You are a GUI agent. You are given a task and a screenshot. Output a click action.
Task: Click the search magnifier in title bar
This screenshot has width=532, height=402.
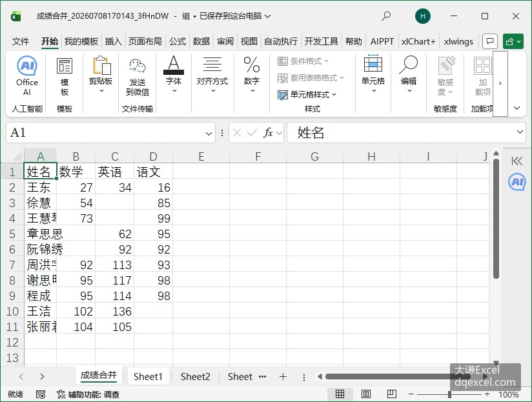(386, 15)
